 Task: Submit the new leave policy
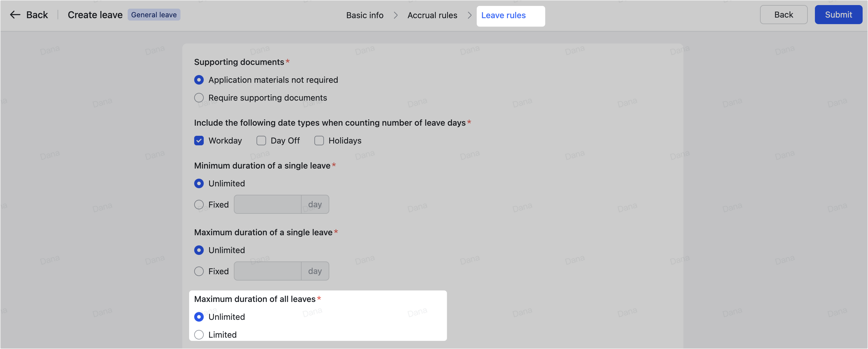coord(838,15)
